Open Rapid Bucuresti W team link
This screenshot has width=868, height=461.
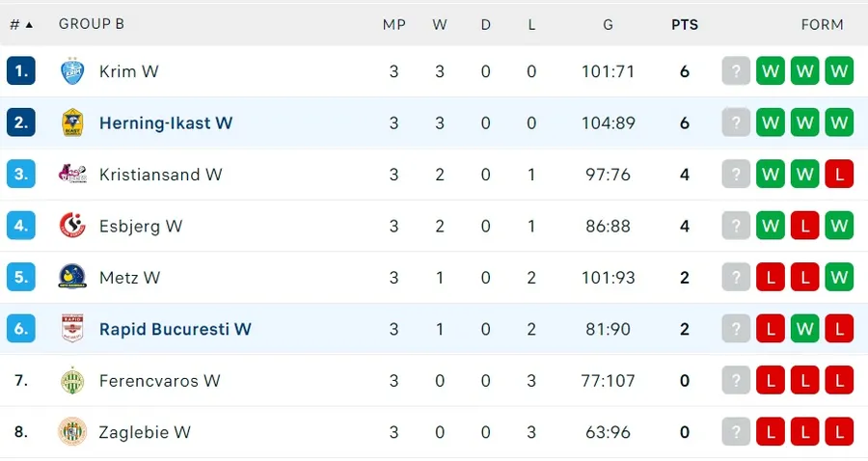tap(175, 329)
